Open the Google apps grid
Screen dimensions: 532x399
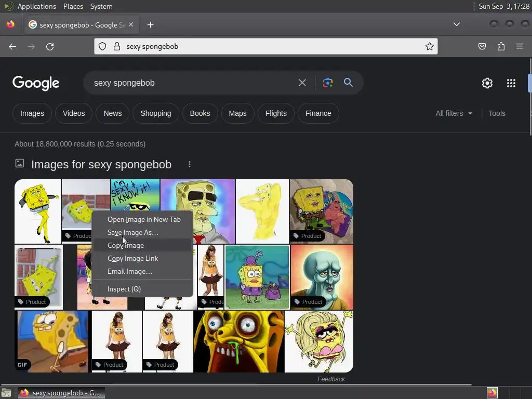[511, 83]
